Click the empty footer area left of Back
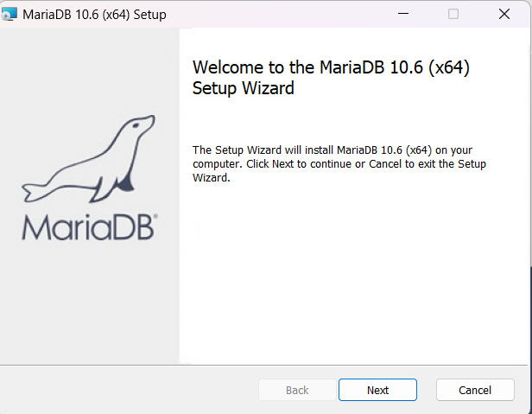This screenshot has width=532, height=414. coord(129,390)
